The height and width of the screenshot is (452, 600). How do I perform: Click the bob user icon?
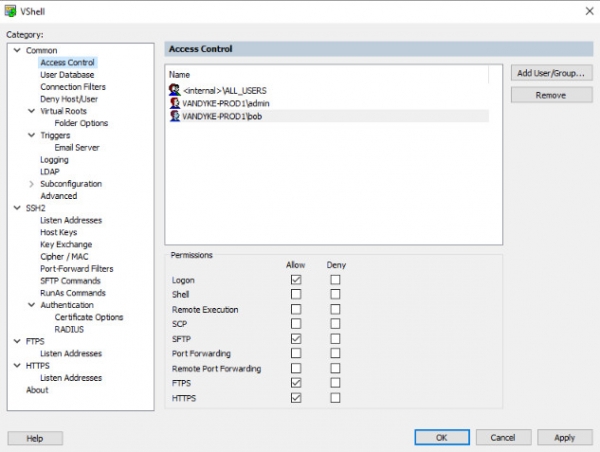[x=175, y=116]
